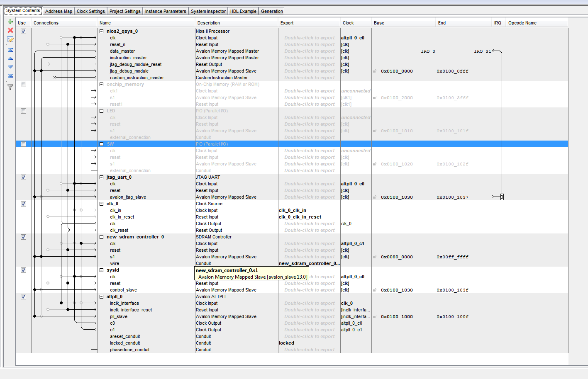Uncheck the Use box for altpll_0

tap(23, 296)
